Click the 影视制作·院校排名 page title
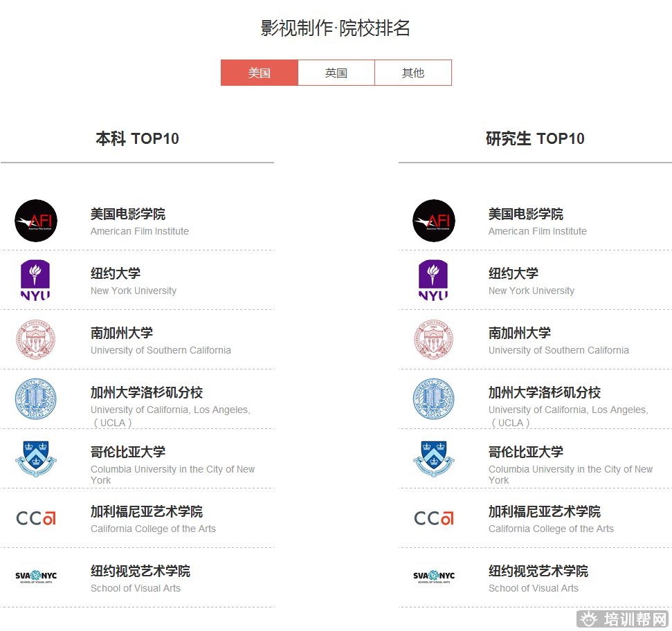 [336, 28]
